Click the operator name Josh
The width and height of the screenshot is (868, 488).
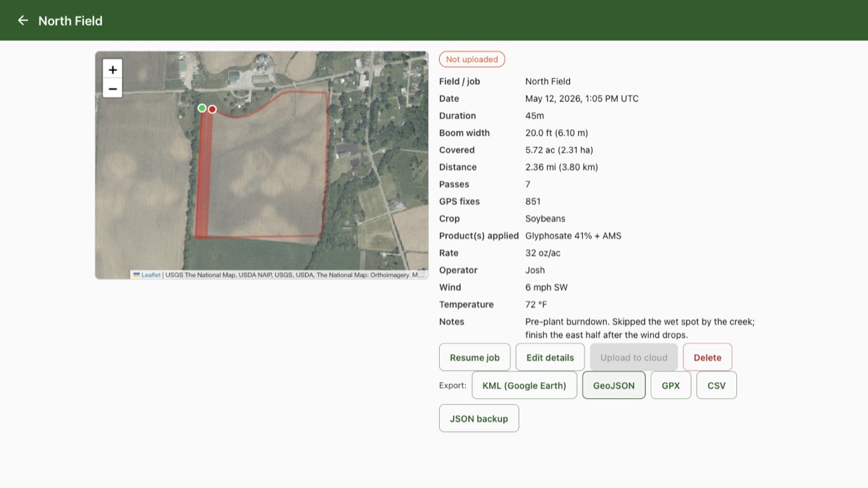pyautogui.click(x=535, y=270)
